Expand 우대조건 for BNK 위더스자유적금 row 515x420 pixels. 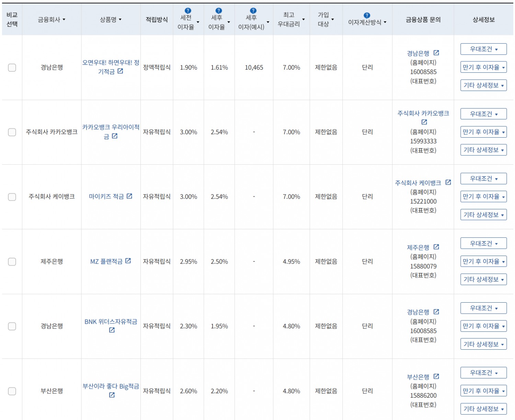pos(483,308)
